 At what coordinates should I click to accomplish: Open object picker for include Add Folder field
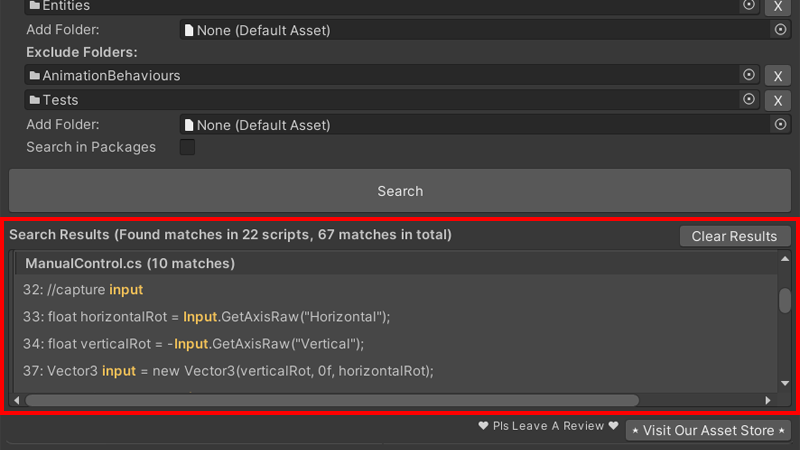pos(780,30)
